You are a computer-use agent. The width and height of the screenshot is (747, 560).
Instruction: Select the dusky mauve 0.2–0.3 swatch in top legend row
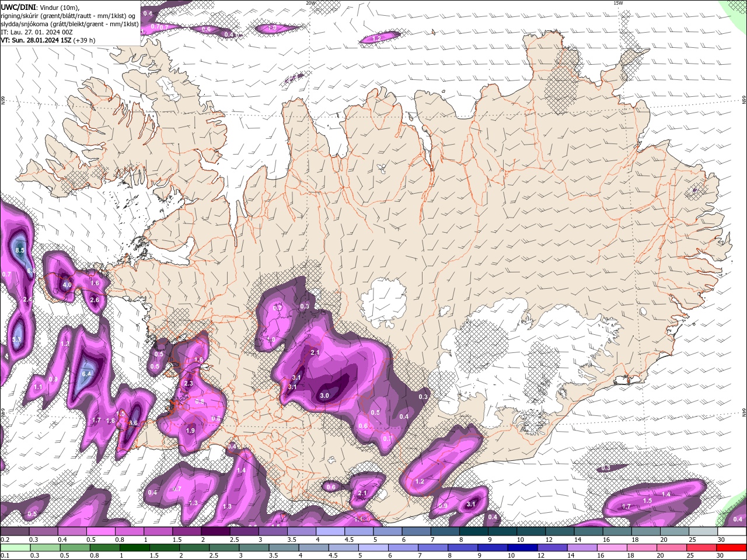(x=15, y=531)
